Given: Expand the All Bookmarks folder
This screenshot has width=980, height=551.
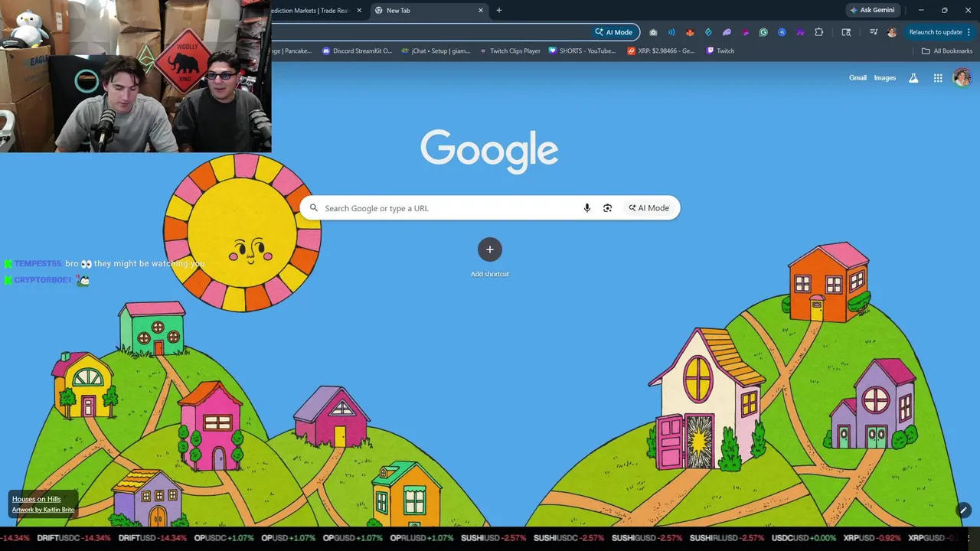Looking at the screenshot, I should click(x=947, y=51).
